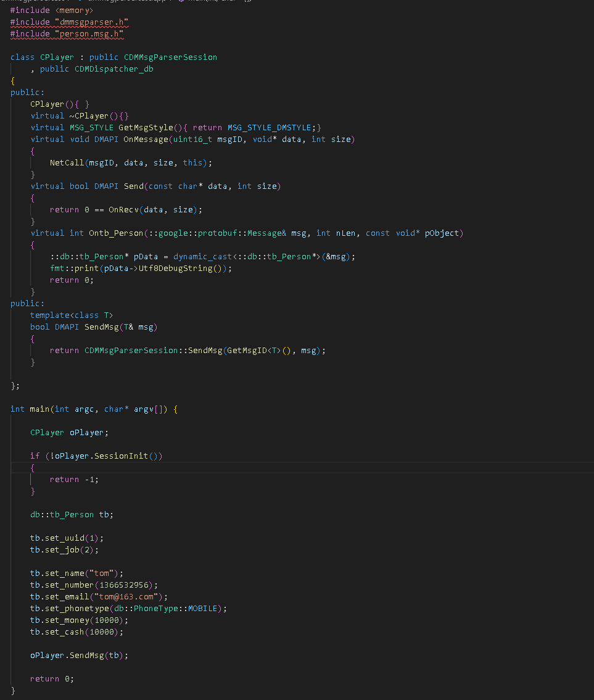Click the tb.set_uuid(1); line
The width and height of the screenshot is (594, 700).
click(67, 538)
